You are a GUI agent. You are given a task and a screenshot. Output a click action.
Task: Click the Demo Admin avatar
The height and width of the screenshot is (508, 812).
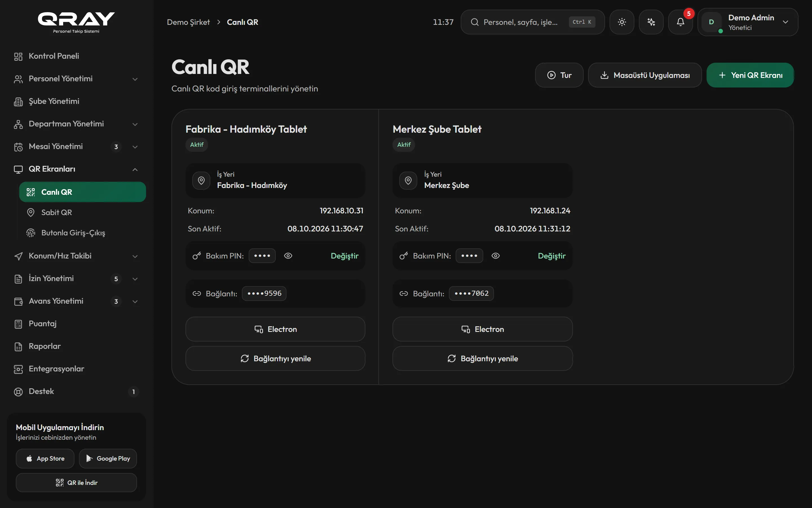click(711, 22)
